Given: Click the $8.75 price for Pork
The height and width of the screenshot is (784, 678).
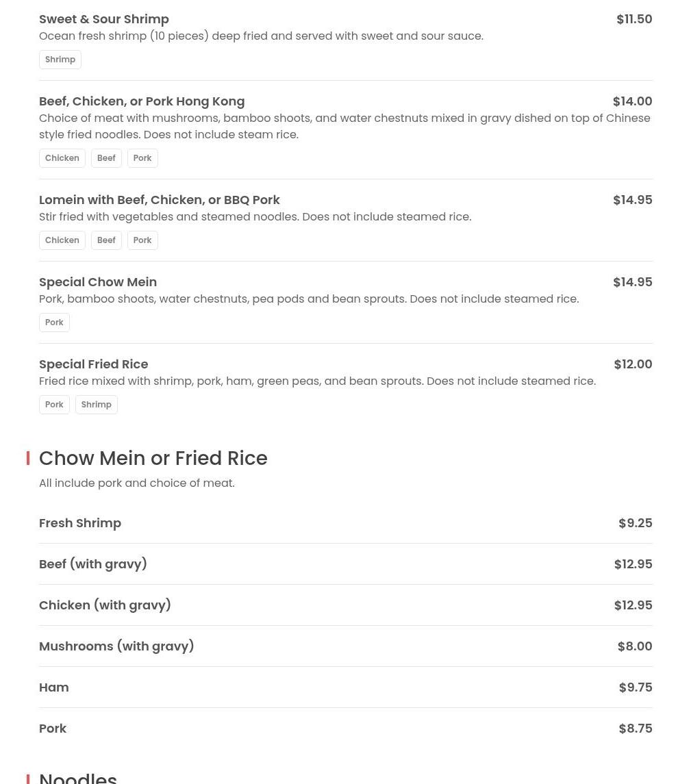Looking at the screenshot, I should [635, 729].
